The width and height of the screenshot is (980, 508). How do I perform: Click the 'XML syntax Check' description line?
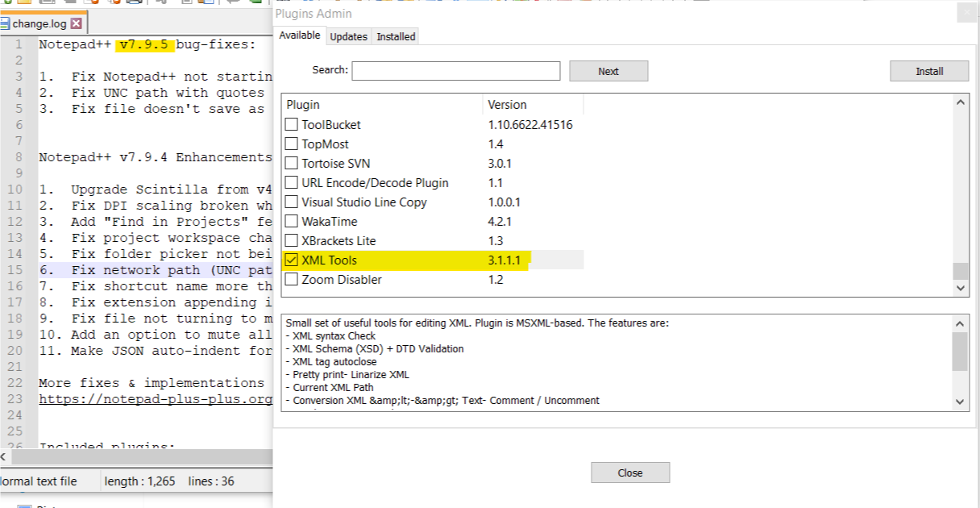coord(330,336)
